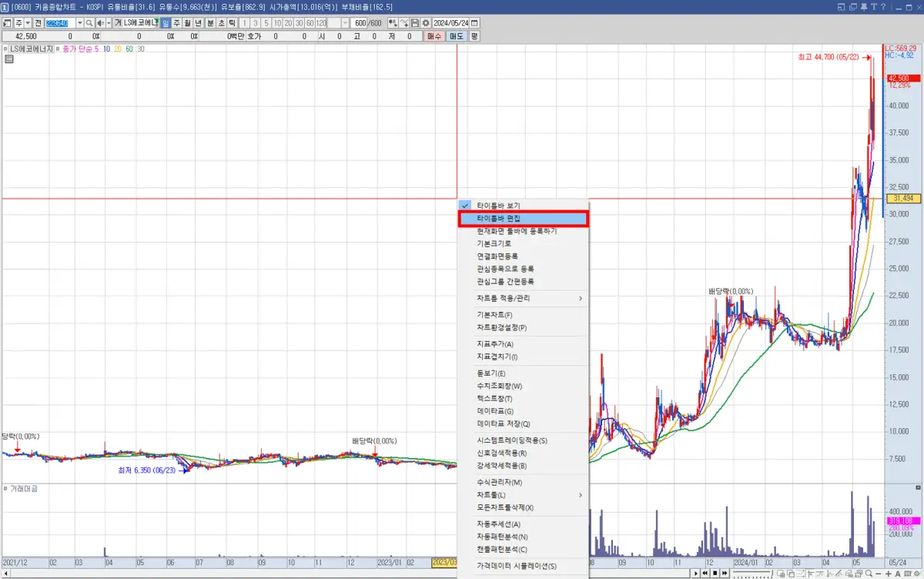924x579 pixels.
Task: Click the A text icon in the bottom bar
Action: (898, 574)
